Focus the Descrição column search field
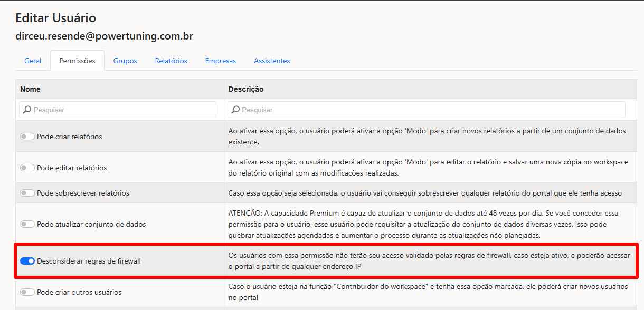The width and height of the screenshot is (644, 310). [x=430, y=110]
